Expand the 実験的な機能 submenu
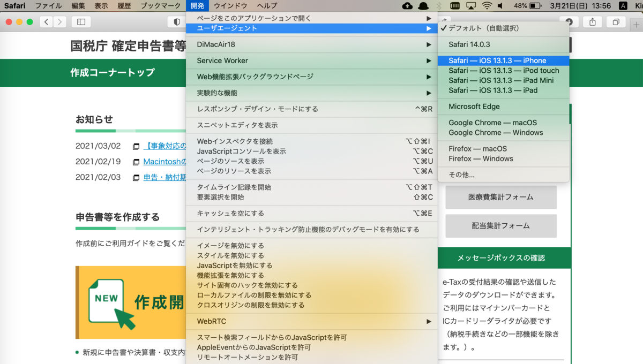 coord(312,93)
